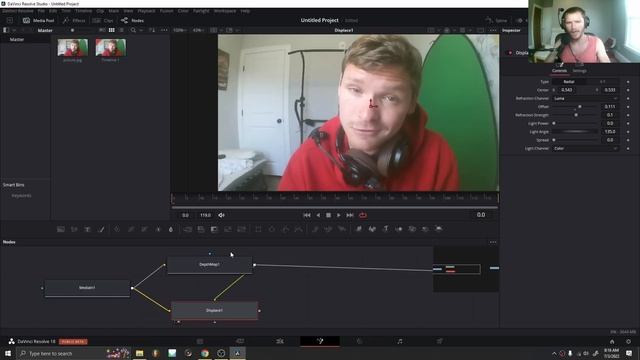640x360 pixels.
Task: Adjust the Refraction Strength slider
Action: 576,115
